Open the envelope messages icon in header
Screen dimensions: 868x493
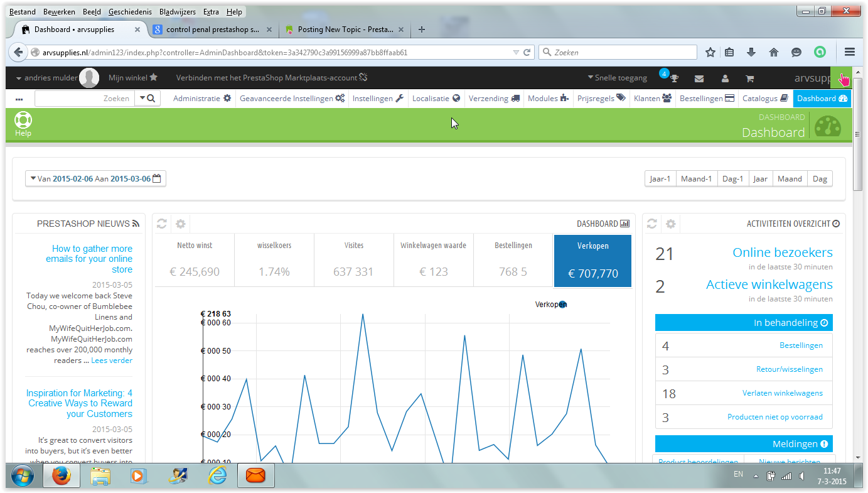click(699, 79)
